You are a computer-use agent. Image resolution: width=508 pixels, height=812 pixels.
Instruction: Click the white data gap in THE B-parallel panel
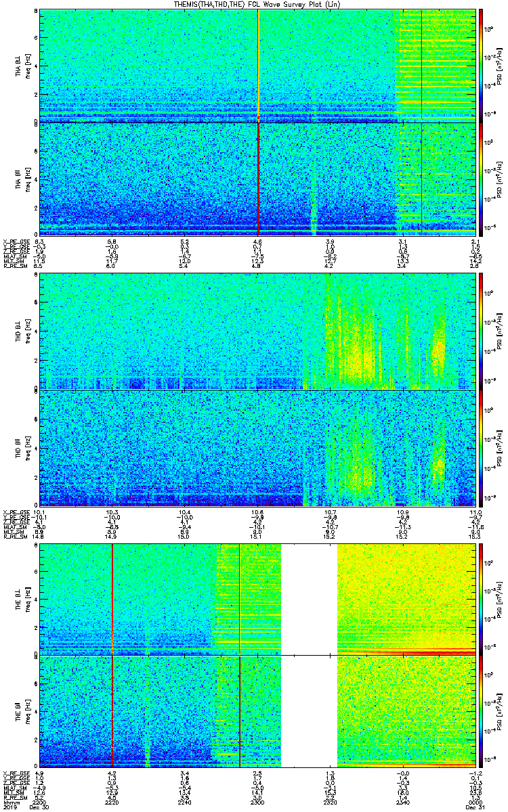tap(309, 711)
